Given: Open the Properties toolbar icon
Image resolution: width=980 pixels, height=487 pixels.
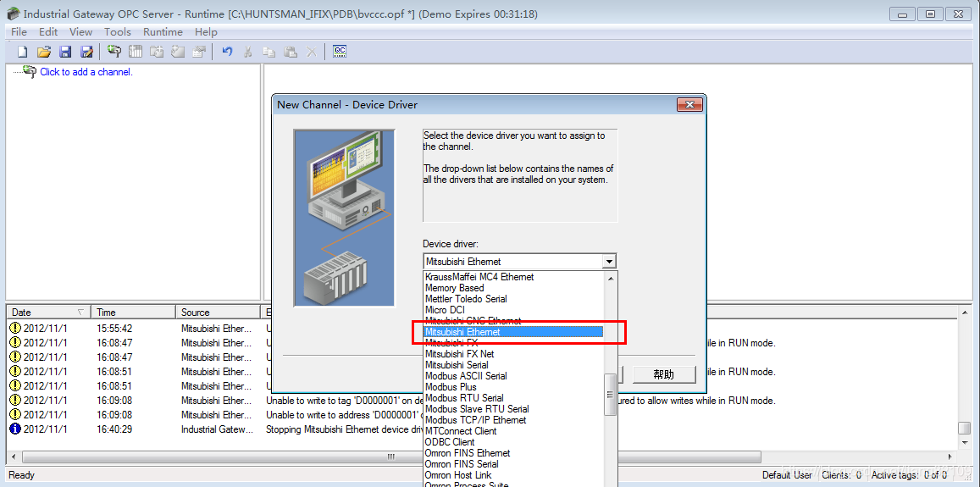Looking at the screenshot, I should point(199,52).
